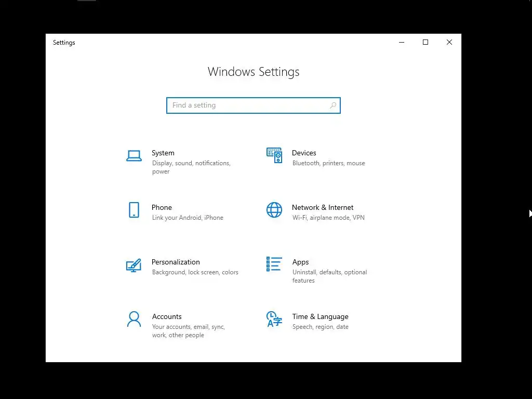
Task: Open the System laptop icon
Action: (134, 156)
